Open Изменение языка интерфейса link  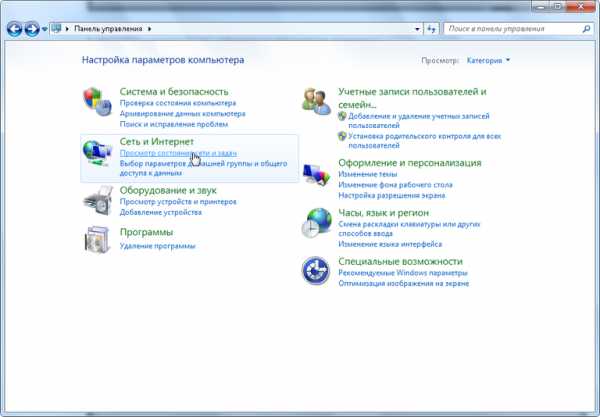point(390,244)
